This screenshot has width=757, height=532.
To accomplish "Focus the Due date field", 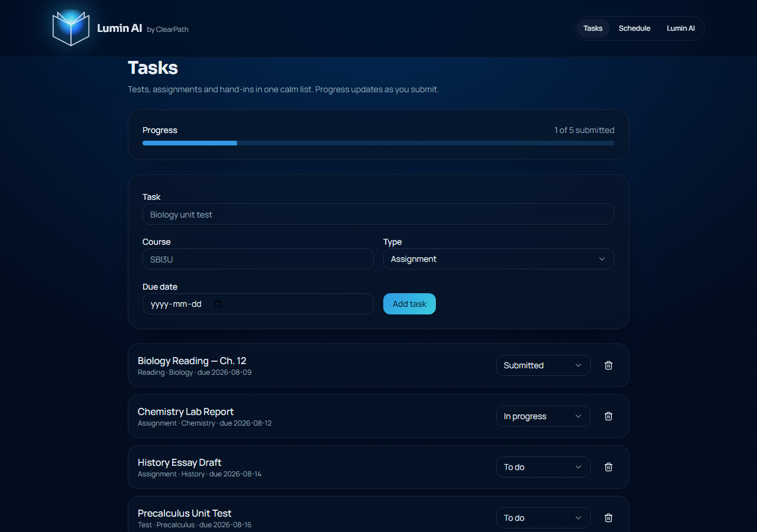I will 258,304.
